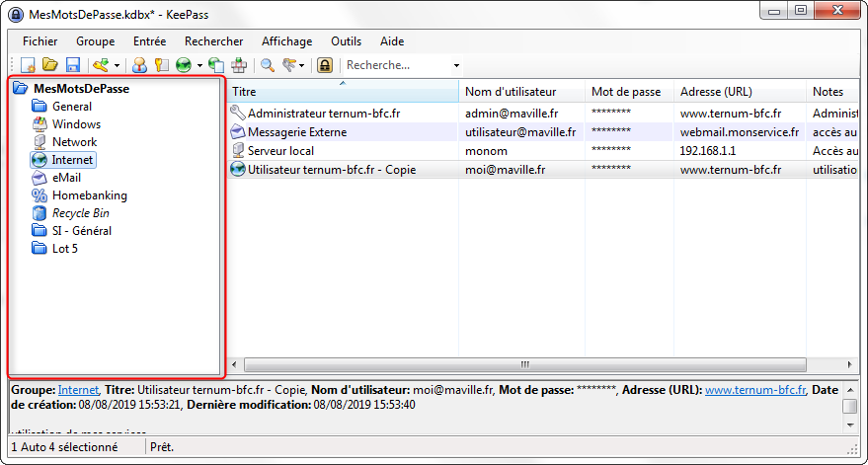The height and width of the screenshot is (465, 868).
Task: Click the Internet group link in details
Action: [x=78, y=390]
